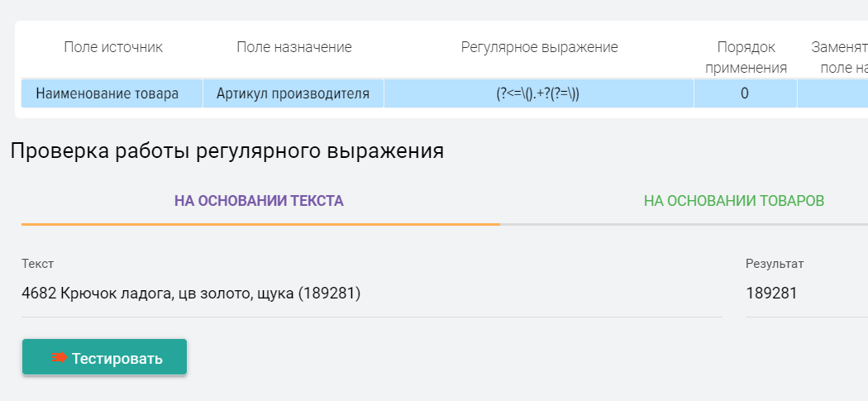Click the Регулярное выражение column header
The image size is (868, 401).
click(539, 47)
